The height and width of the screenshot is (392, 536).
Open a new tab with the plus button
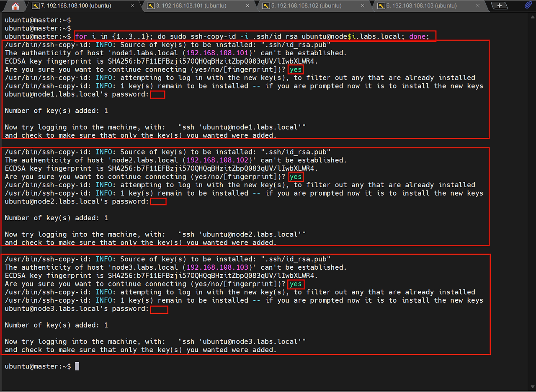pos(499,6)
